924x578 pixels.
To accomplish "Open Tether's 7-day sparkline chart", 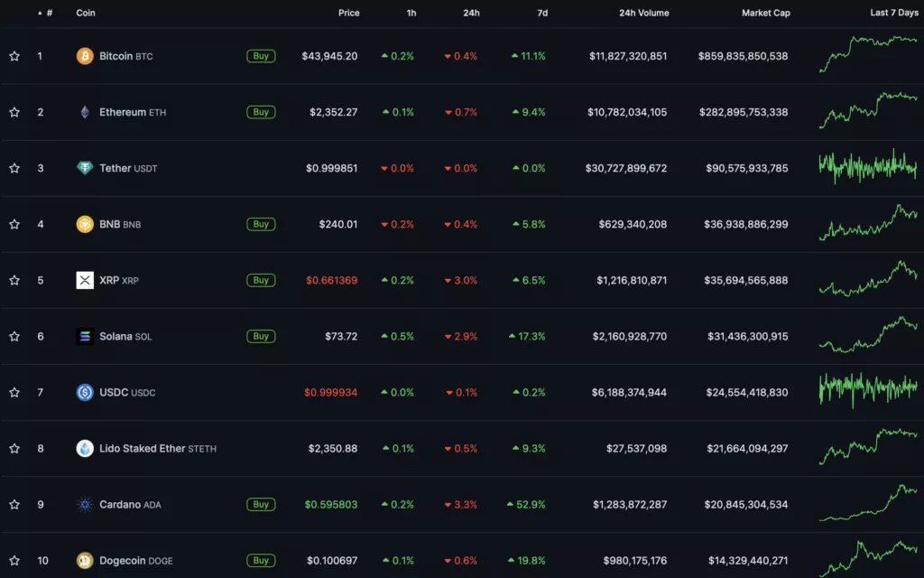I will 868,166.
